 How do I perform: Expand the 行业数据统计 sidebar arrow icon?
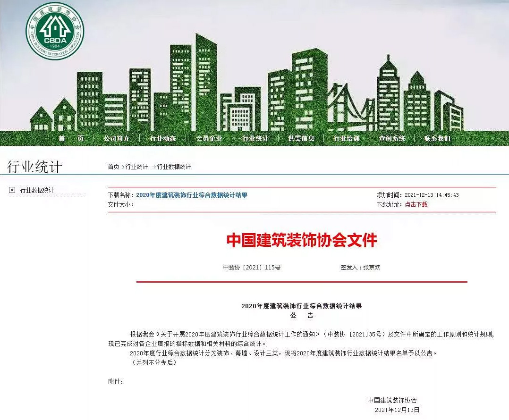[x=12, y=190]
